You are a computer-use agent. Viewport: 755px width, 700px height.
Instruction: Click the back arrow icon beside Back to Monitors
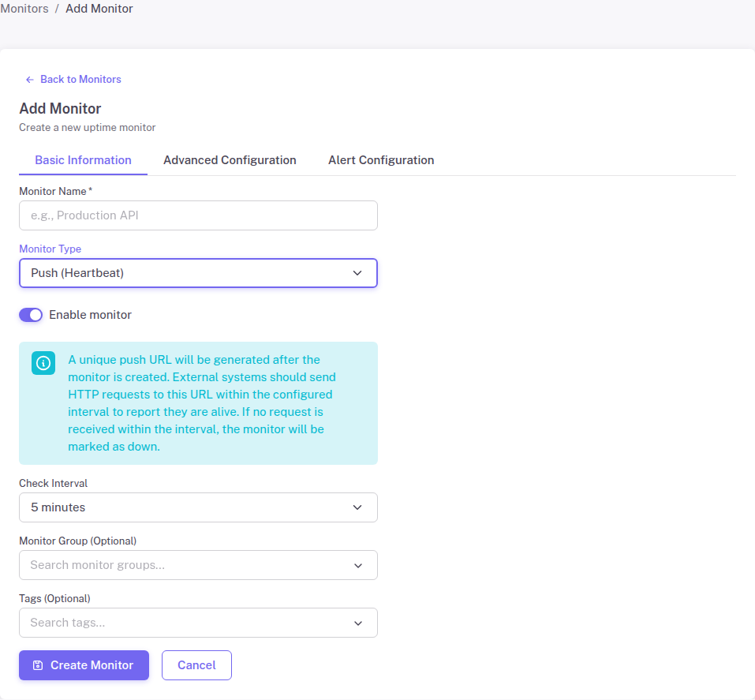pyautogui.click(x=29, y=79)
